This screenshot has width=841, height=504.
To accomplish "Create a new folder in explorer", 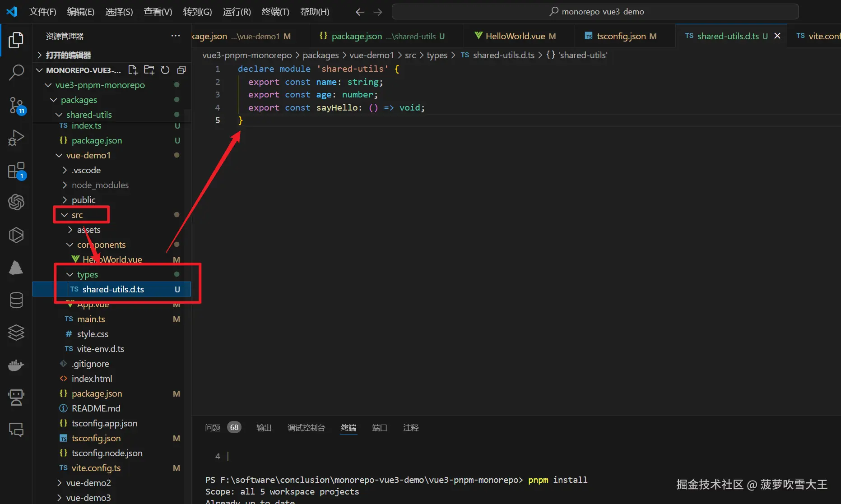I will tap(149, 70).
